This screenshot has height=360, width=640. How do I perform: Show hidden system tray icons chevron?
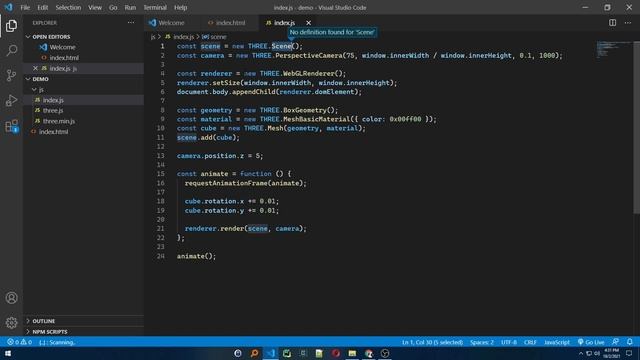[x=581, y=353]
